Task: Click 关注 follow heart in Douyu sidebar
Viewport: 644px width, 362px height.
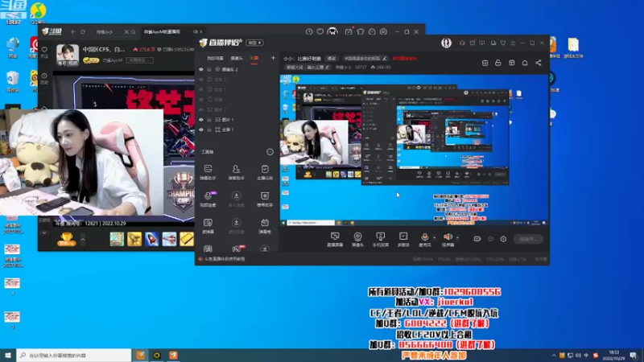Action: [x=44, y=52]
